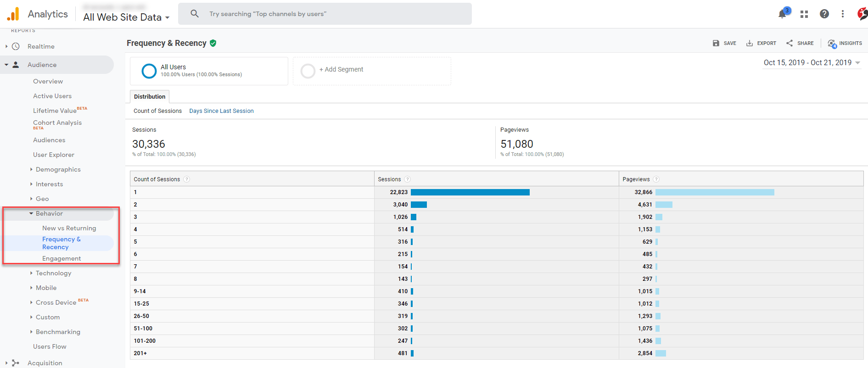
Task: Click the Realtime clock icon
Action: coord(16,46)
